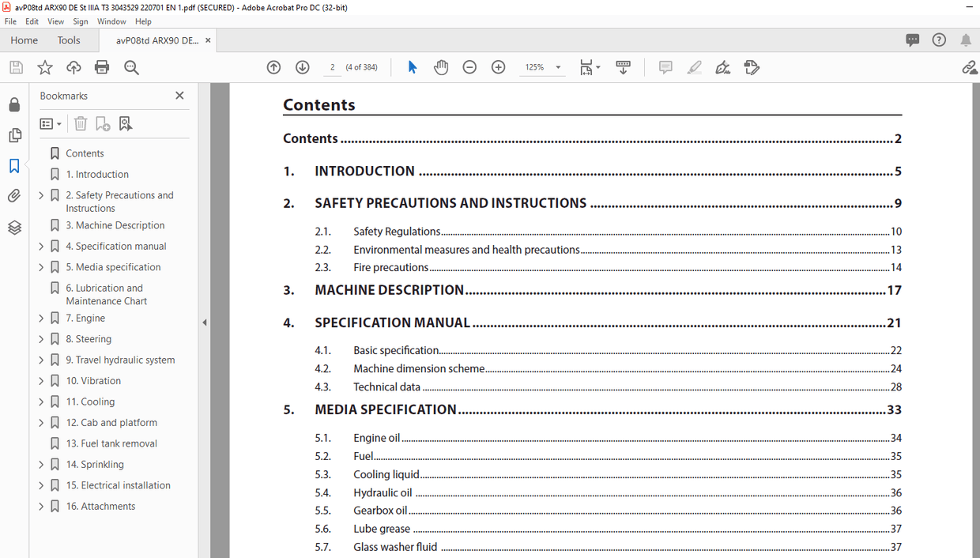Screen dimensions: 980x558
Task: Select the Highlight text tool
Action: tap(694, 67)
